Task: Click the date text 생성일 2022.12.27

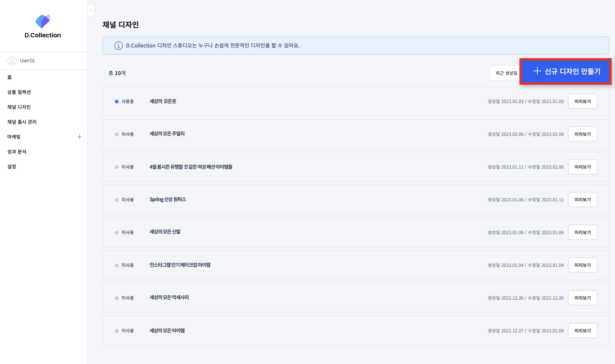Action: coord(506,331)
